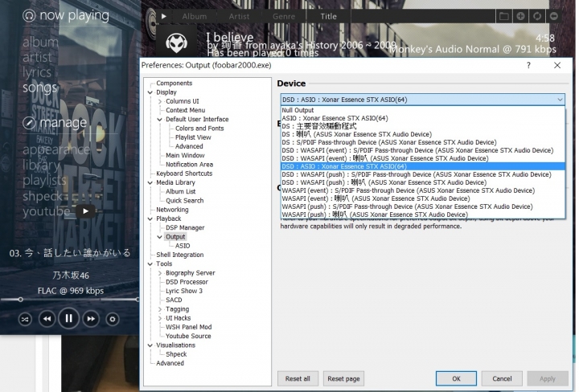The width and height of the screenshot is (579, 392).
Task: Select Keyboard Shortcuts tree item
Action: pyautogui.click(x=184, y=174)
